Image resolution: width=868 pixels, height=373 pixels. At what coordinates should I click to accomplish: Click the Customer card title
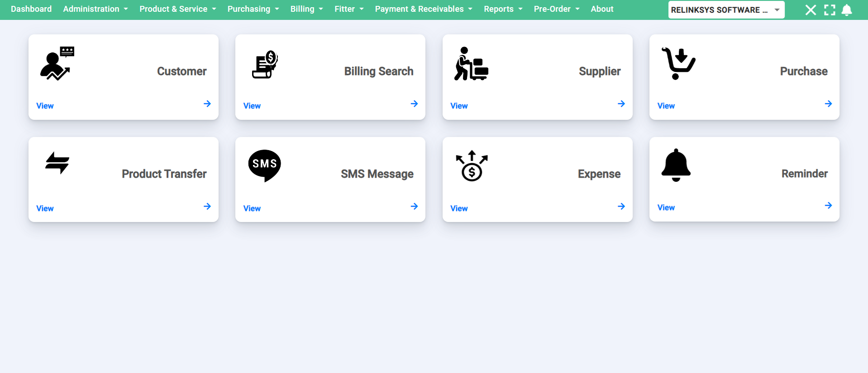(182, 71)
